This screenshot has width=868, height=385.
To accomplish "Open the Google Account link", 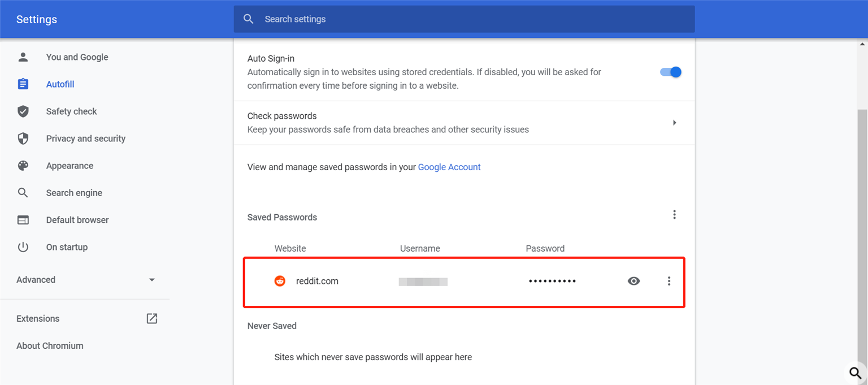I will pos(449,167).
